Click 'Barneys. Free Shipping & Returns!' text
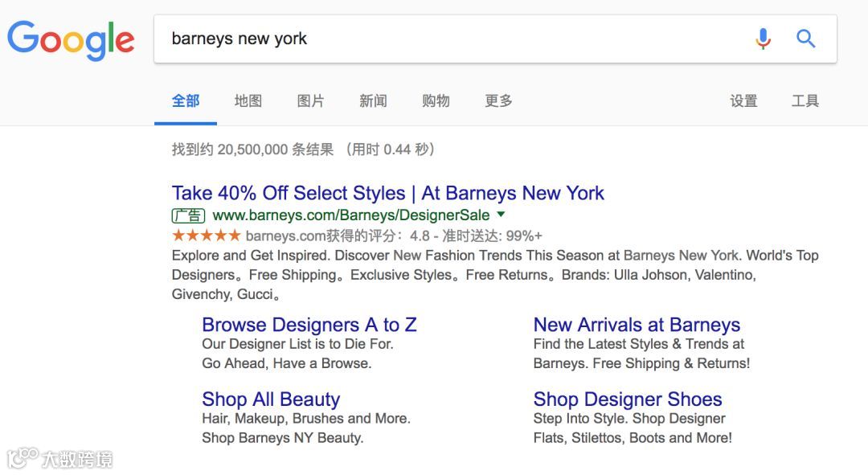 [641, 363]
